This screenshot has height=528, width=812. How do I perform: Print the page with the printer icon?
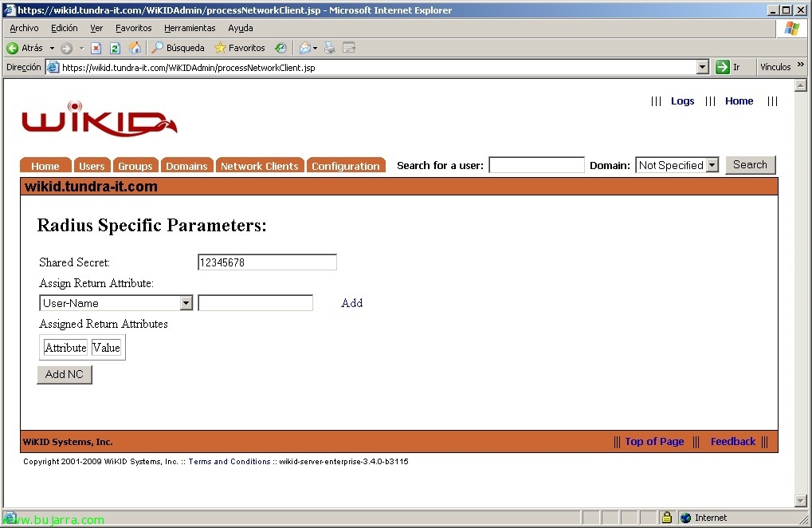(329, 48)
